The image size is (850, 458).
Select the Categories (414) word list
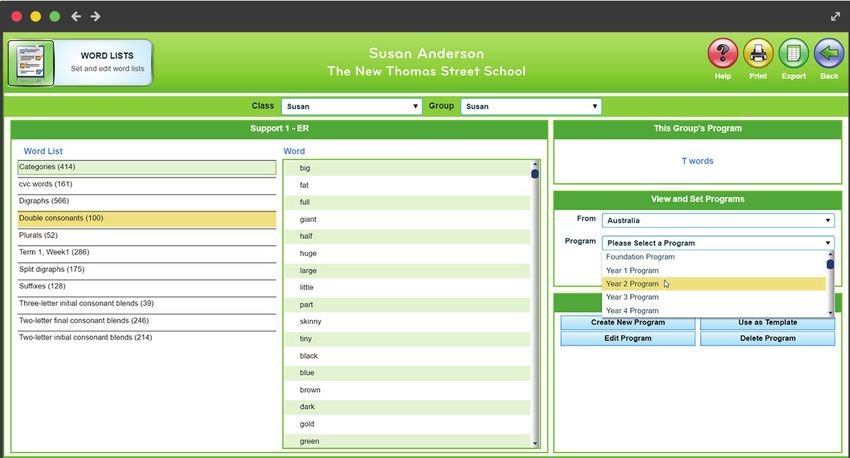146,167
